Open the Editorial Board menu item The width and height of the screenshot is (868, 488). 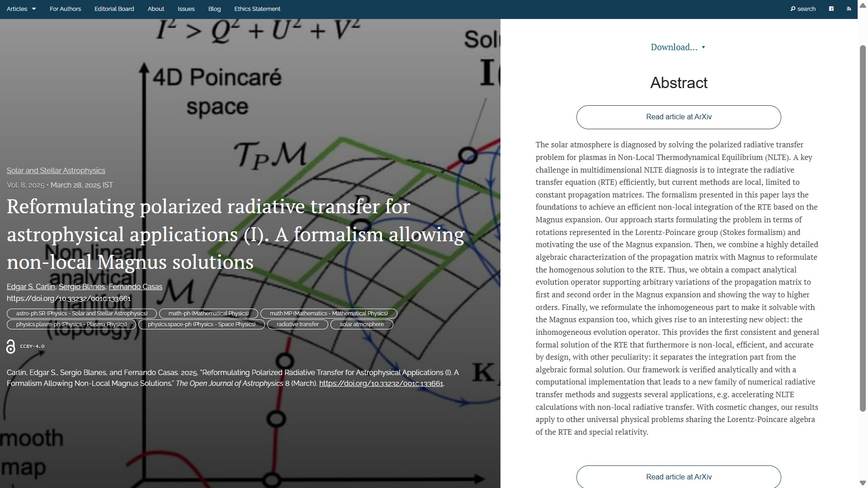point(114,9)
